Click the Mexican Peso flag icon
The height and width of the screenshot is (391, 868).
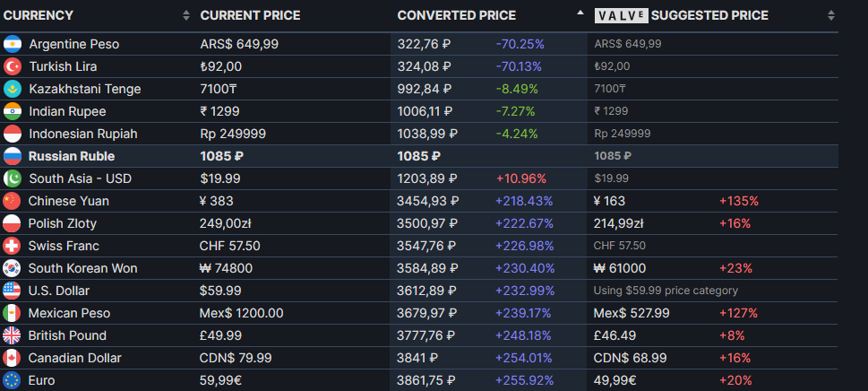click(x=13, y=313)
